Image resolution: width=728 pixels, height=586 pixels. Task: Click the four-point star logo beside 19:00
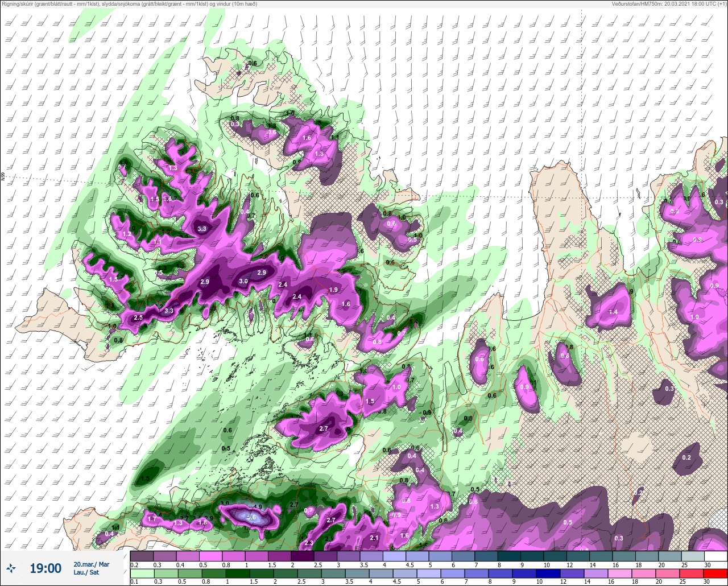[11, 568]
